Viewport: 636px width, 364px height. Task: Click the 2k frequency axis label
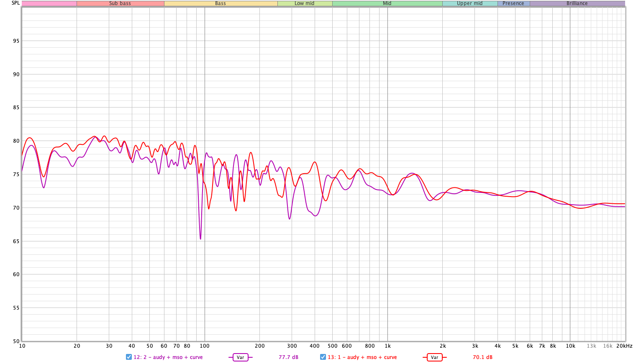pos(443,346)
